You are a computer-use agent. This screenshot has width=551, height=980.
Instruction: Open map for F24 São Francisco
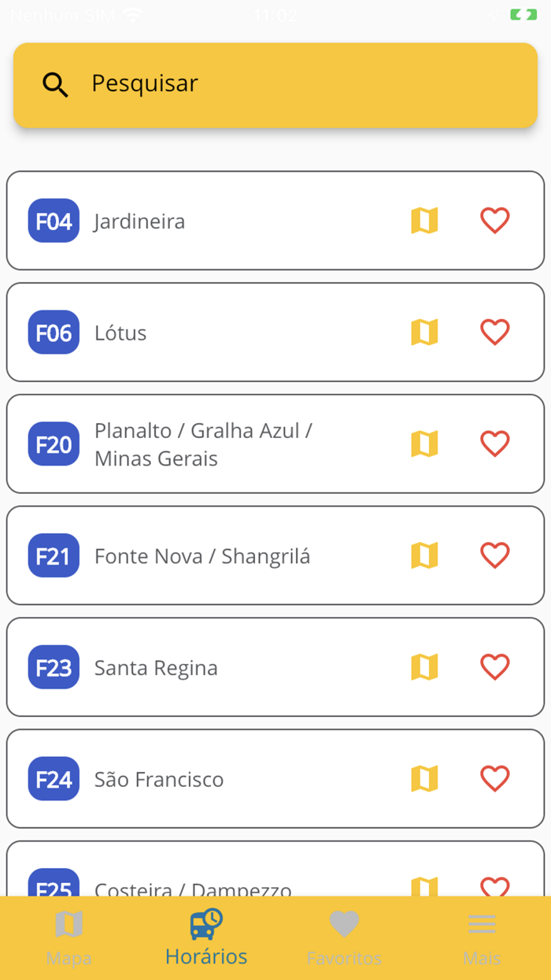pyautogui.click(x=424, y=780)
